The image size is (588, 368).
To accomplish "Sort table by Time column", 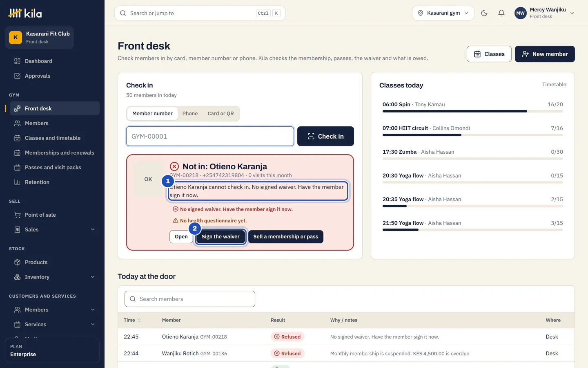I will (x=132, y=320).
